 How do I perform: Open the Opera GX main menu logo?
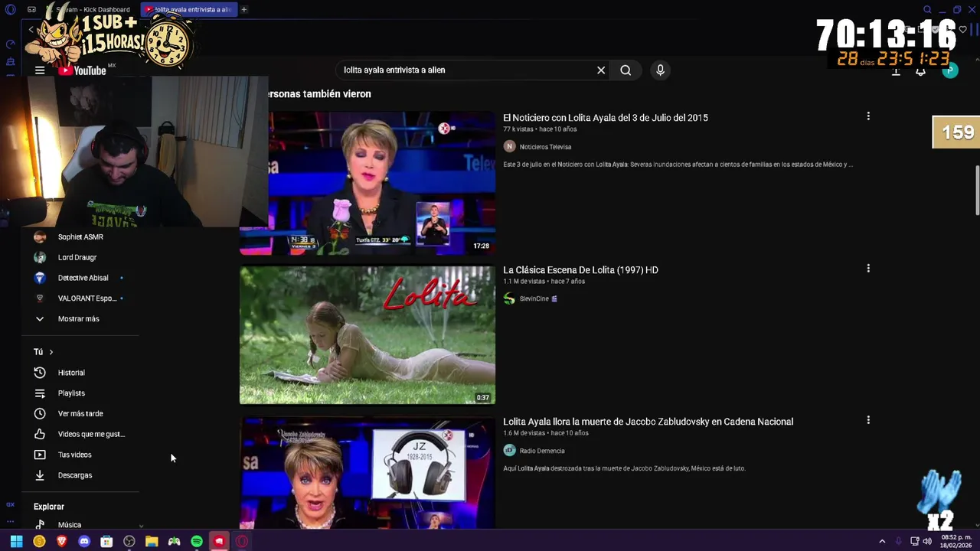[10, 9]
